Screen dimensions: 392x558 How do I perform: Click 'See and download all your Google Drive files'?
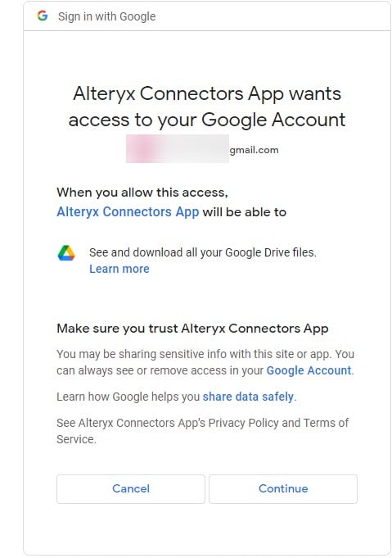(x=203, y=252)
